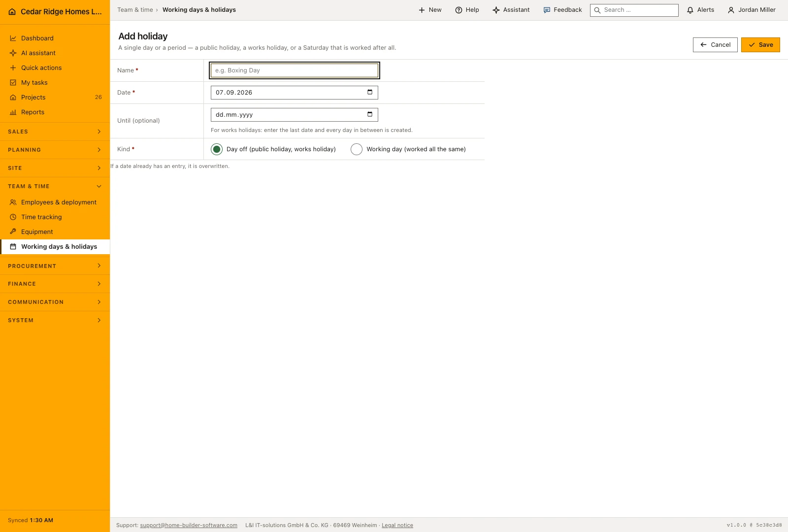Expand the Planning section
Image resolution: width=788 pixels, height=532 pixels.
click(x=55, y=150)
